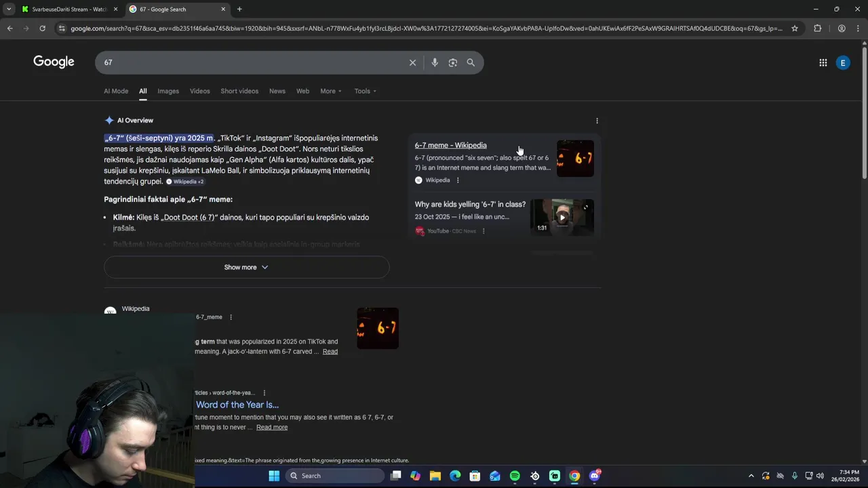868x488 pixels.
Task: Click Read more in Word of the Year snippet
Action: coord(272,428)
